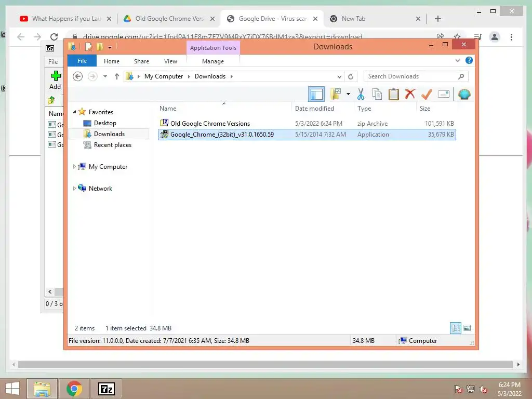Click Downloads in breadcrumb path
The height and width of the screenshot is (399, 532).
click(x=210, y=76)
